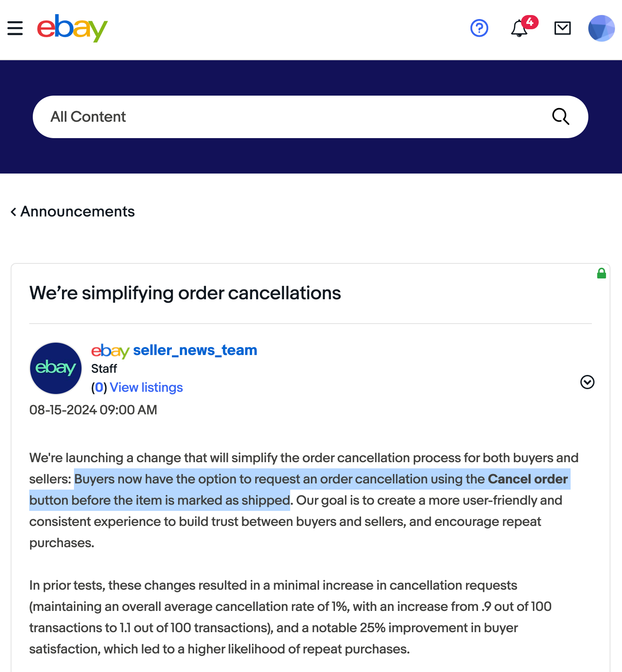
Task: Click the green lock icon on post
Action: coord(601,274)
